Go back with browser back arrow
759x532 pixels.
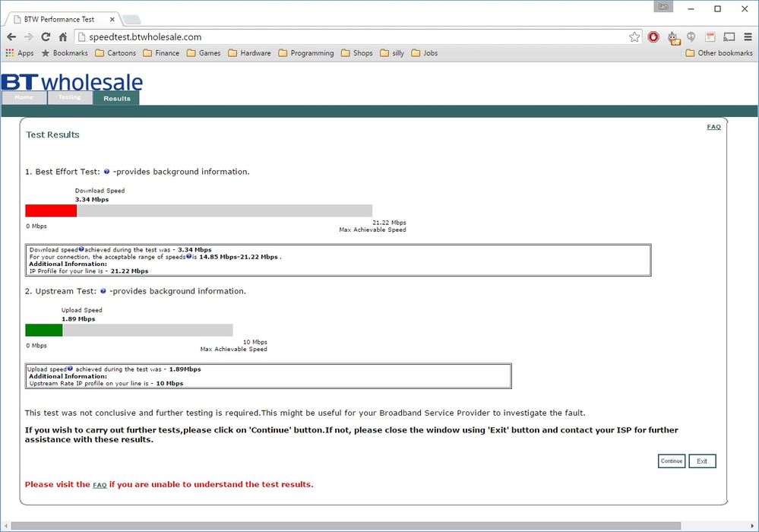(11, 36)
